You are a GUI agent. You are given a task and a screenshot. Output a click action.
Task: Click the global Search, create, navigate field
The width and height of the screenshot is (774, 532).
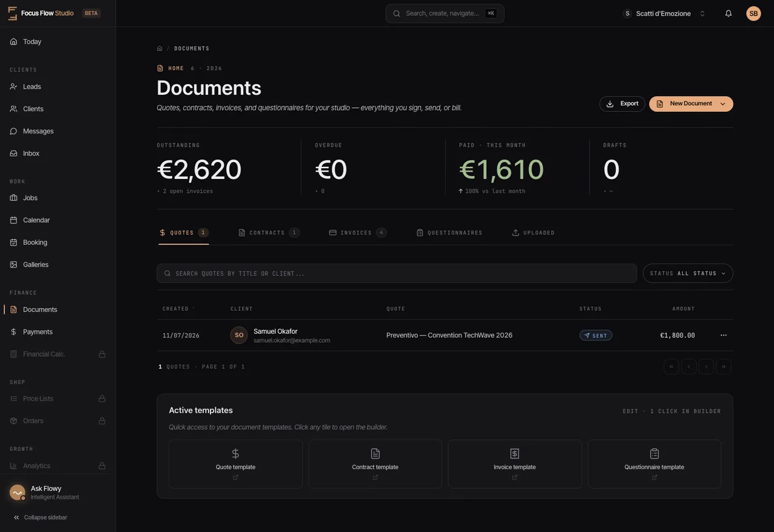(445, 13)
